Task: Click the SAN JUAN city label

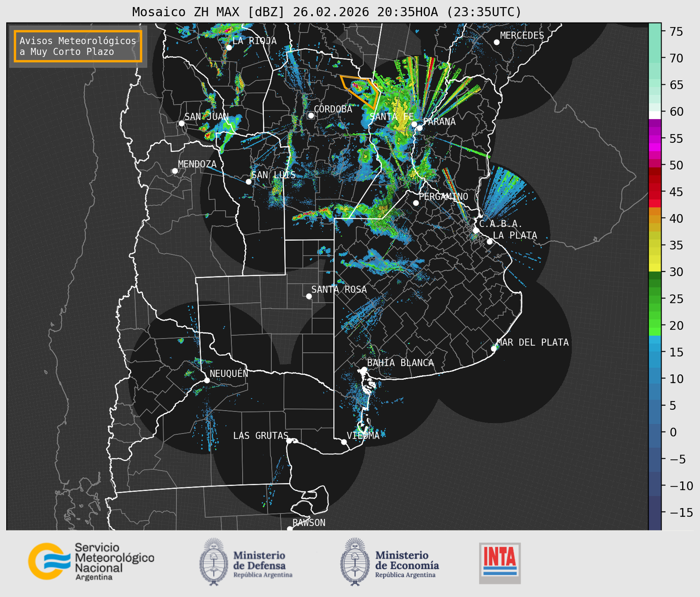Action: (206, 117)
